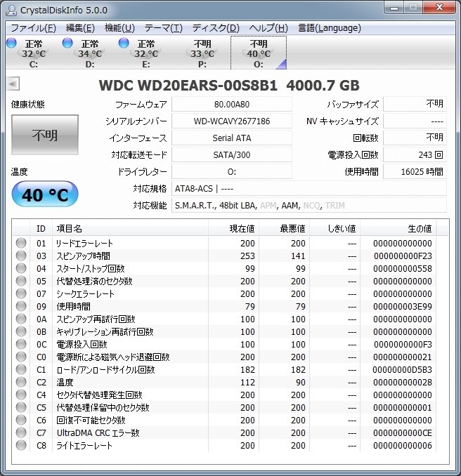Click the しきい値 column header
Screen dimensions: 461x476
(335, 228)
